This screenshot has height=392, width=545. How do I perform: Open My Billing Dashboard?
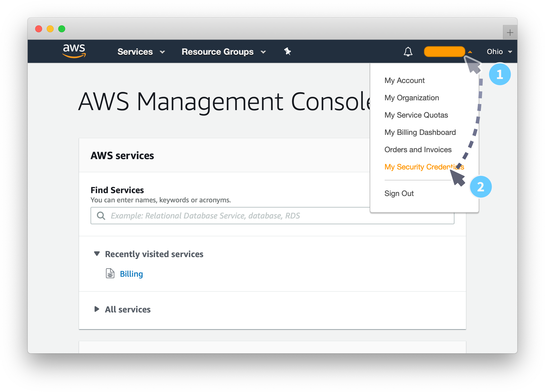[420, 132]
